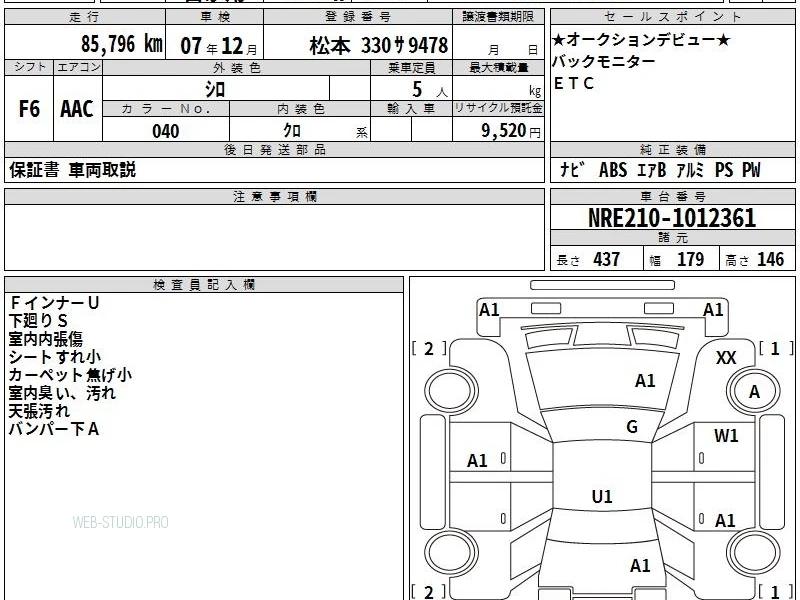
Task: Click the カラーNo. header
Action: (166, 109)
